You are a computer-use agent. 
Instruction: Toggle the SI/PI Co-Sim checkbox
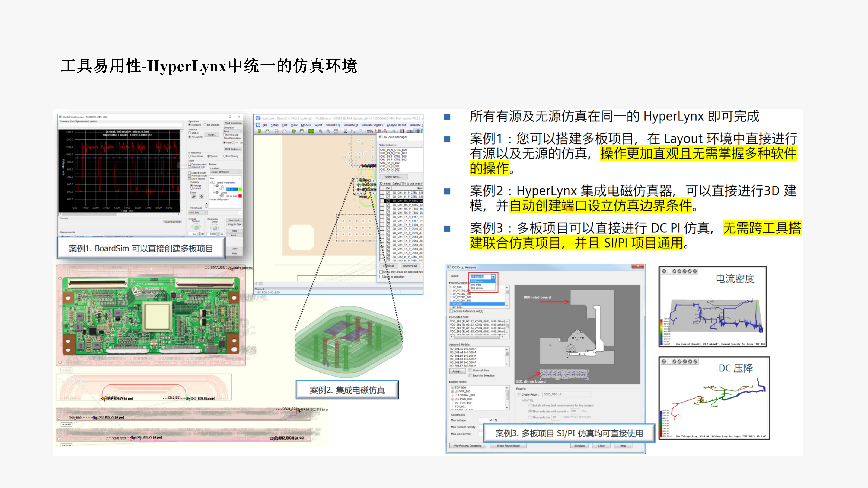[224, 135]
